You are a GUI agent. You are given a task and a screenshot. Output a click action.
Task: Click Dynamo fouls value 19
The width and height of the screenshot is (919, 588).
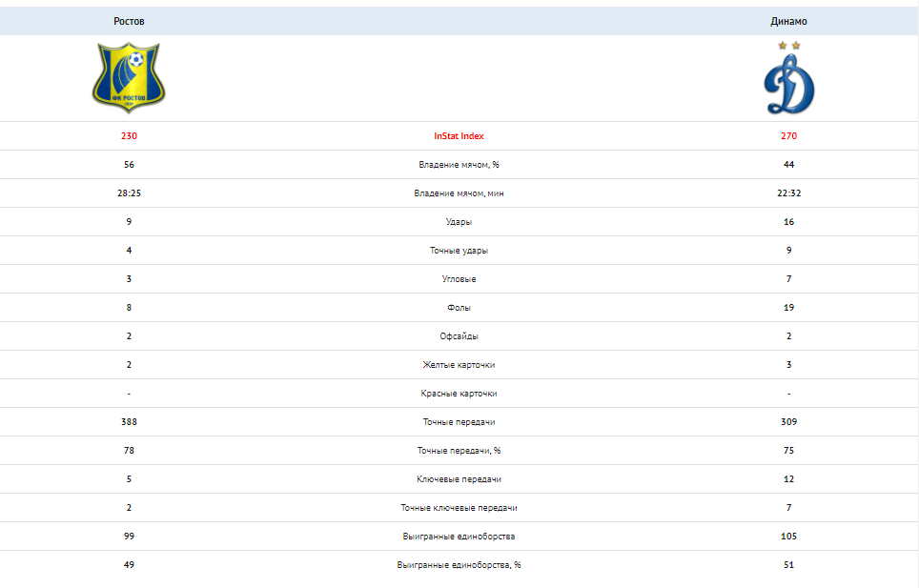coord(789,308)
